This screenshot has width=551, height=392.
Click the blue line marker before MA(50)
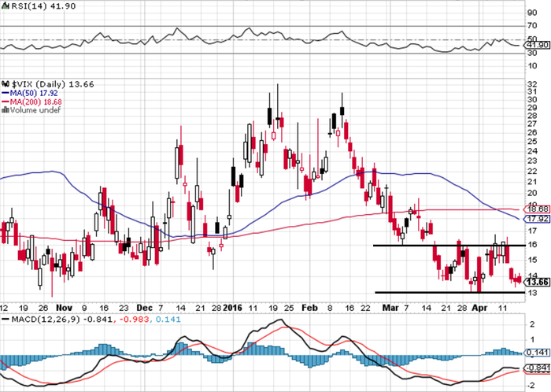coord(6,94)
